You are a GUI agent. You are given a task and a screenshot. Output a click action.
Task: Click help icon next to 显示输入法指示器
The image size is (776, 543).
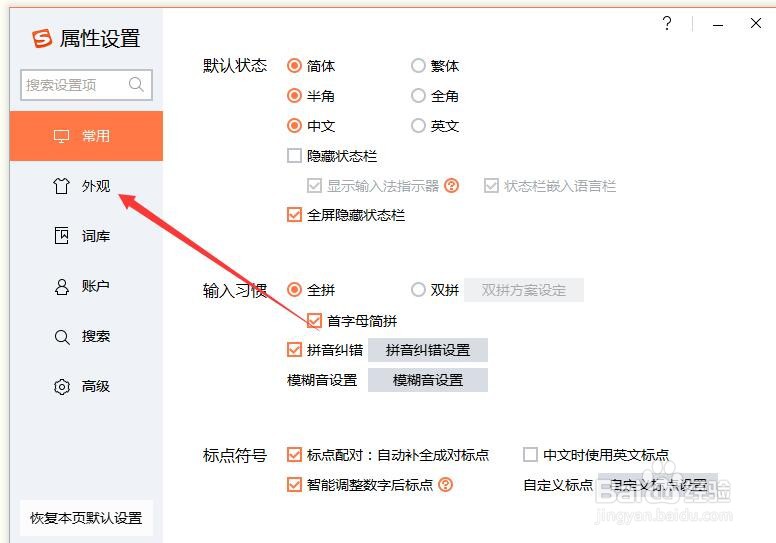(x=451, y=186)
